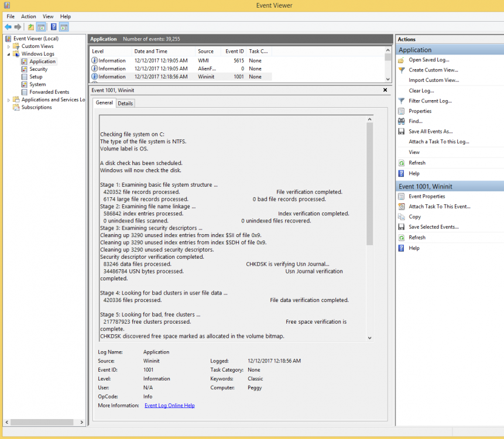Viewport: 504px width, 439px height.
Task: Expand the Custom Views tree node
Action: point(9,46)
